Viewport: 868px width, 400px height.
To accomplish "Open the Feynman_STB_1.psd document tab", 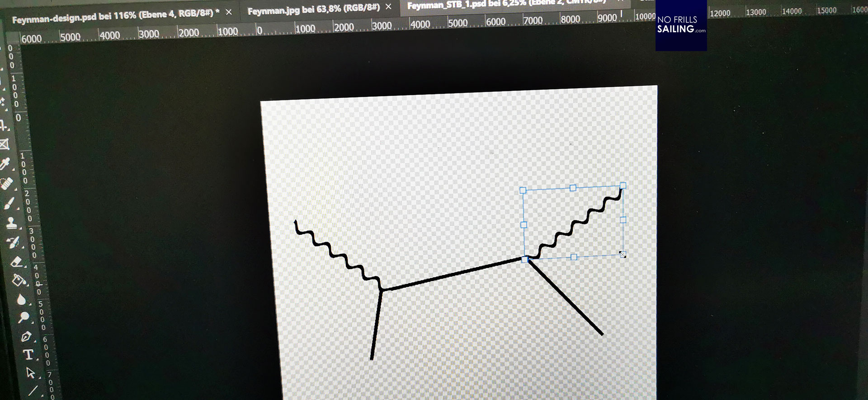I will pyautogui.click(x=506, y=4).
